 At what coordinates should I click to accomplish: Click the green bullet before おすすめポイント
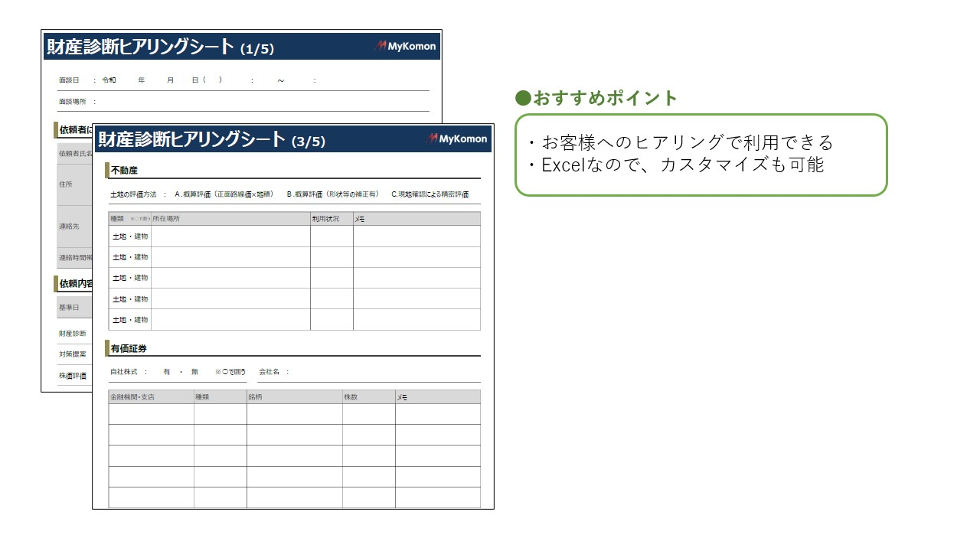pyautogui.click(x=523, y=98)
